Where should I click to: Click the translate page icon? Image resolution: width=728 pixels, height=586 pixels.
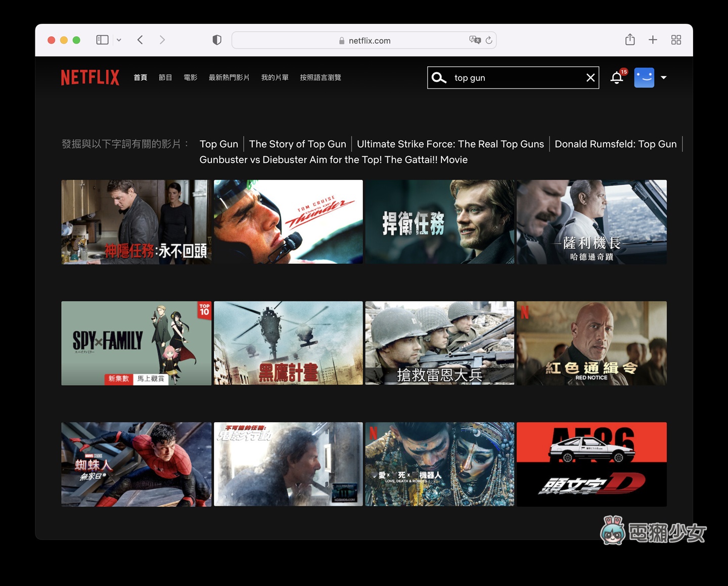tap(475, 40)
